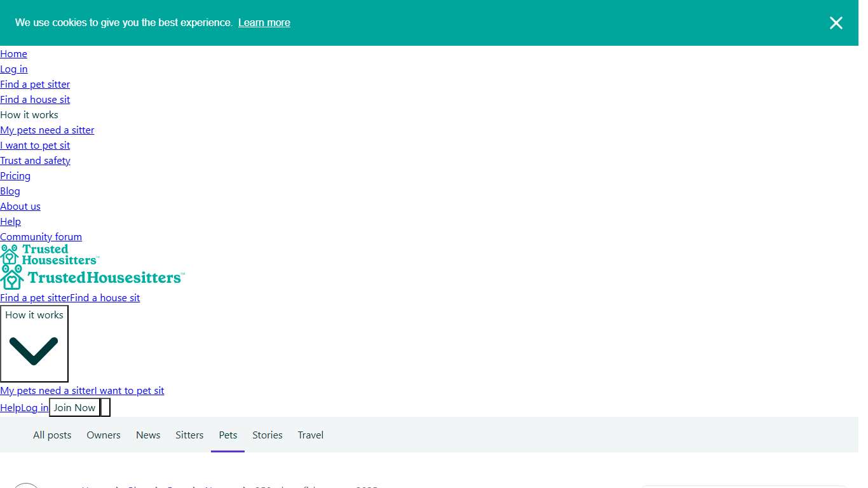
Task: Visit the Blog link
Action: [10, 191]
